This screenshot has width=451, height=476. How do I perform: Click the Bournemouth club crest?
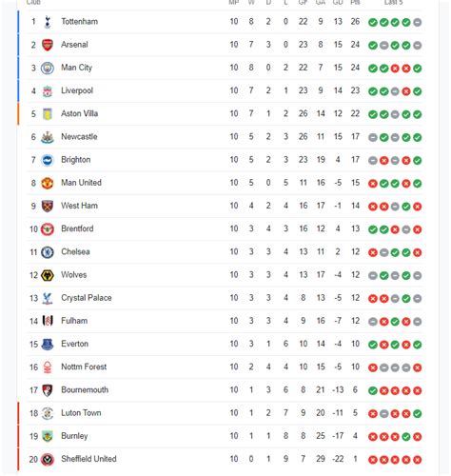[x=48, y=390]
